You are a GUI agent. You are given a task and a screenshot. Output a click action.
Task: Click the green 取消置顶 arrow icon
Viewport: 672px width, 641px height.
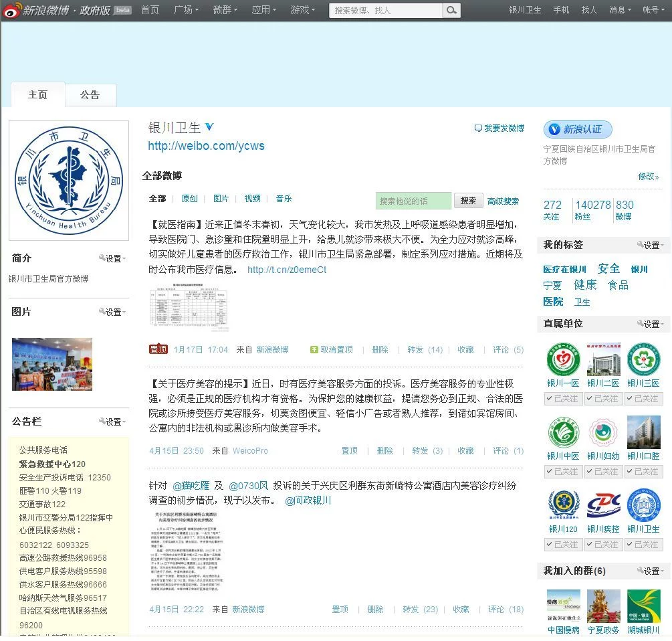tap(314, 350)
